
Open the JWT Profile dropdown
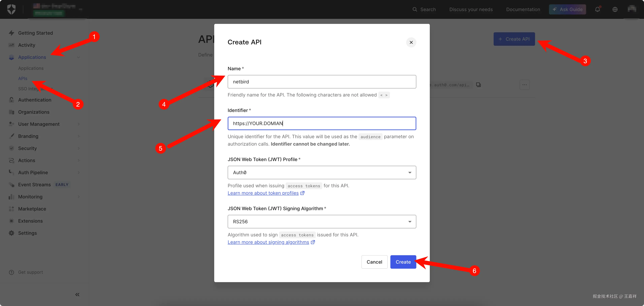(321, 173)
